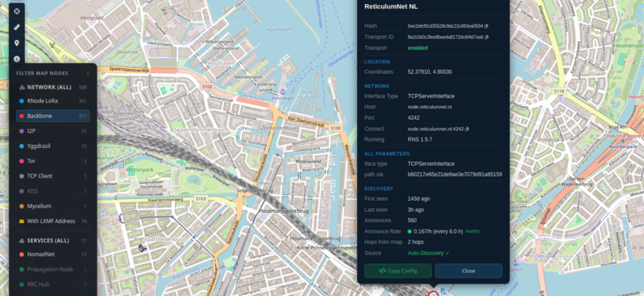Click the Backbone node count 217
The image size is (644, 296).
click(x=83, y=116)
